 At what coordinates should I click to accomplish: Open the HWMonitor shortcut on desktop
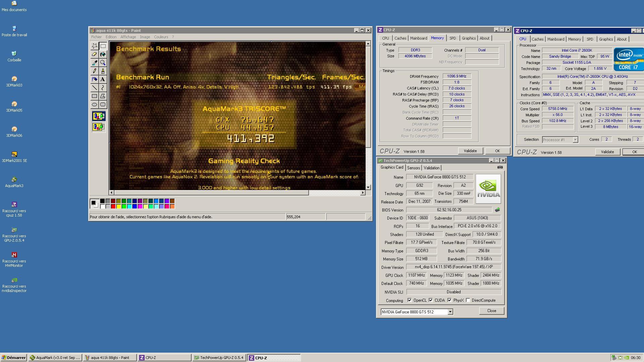pos(14,260)
